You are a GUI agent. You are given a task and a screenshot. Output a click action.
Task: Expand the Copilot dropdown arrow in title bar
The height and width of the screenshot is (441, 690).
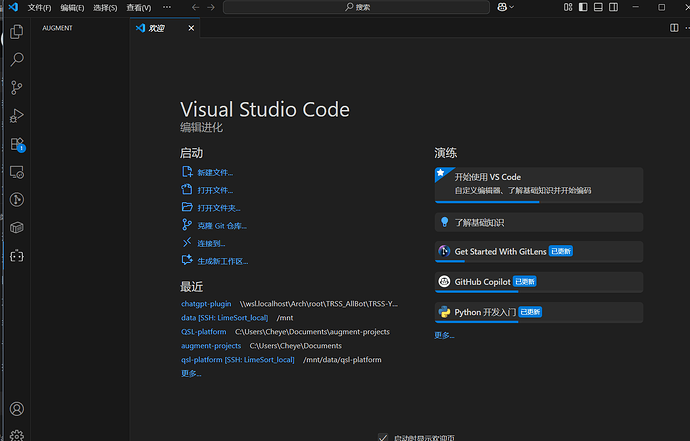511,7
